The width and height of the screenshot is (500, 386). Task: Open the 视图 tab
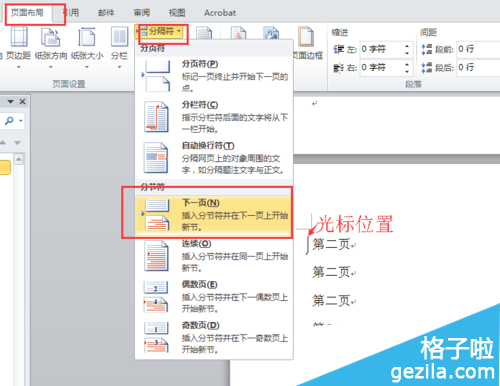(x=177, y=13)
